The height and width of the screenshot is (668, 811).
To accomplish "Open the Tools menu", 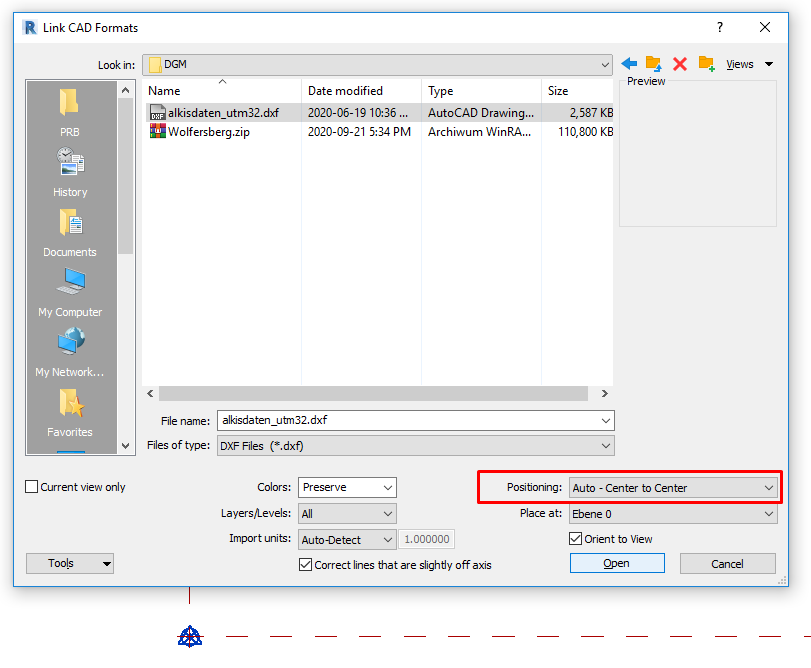I will click(x=69, y=563).
